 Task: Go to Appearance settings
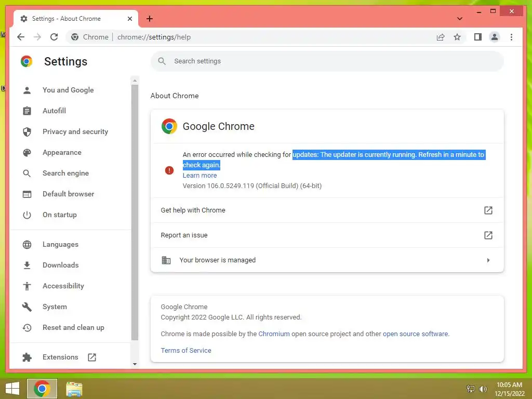[x=62, y=152]
